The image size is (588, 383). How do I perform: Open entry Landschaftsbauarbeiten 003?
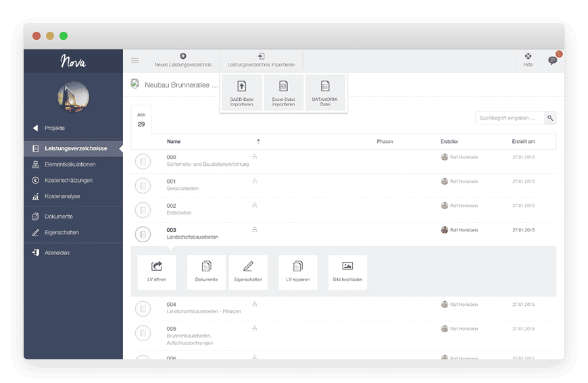pos(193,238)
